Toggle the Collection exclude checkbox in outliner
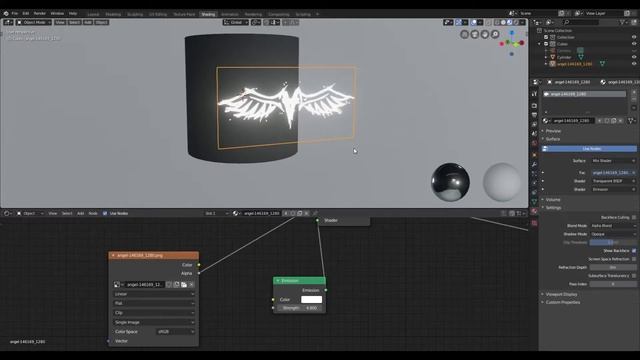The height and width of the screenshot is (360, 640). tap(546, 37)
